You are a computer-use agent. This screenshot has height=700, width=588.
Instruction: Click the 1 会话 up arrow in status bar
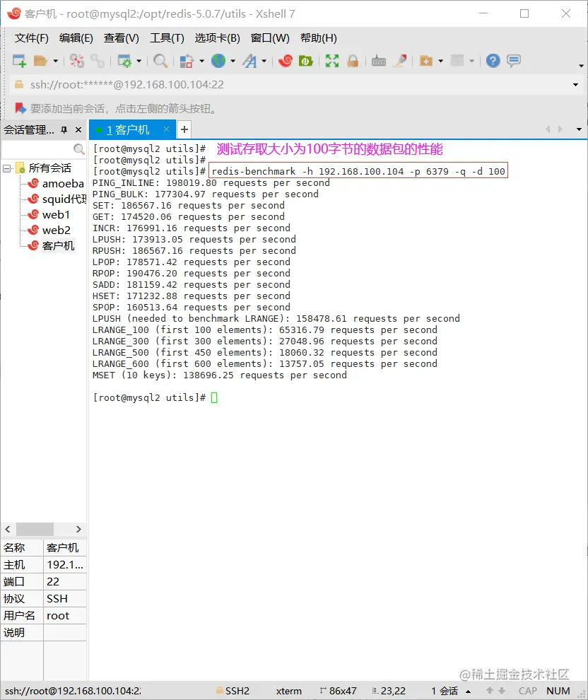click(x=468, y=692)
